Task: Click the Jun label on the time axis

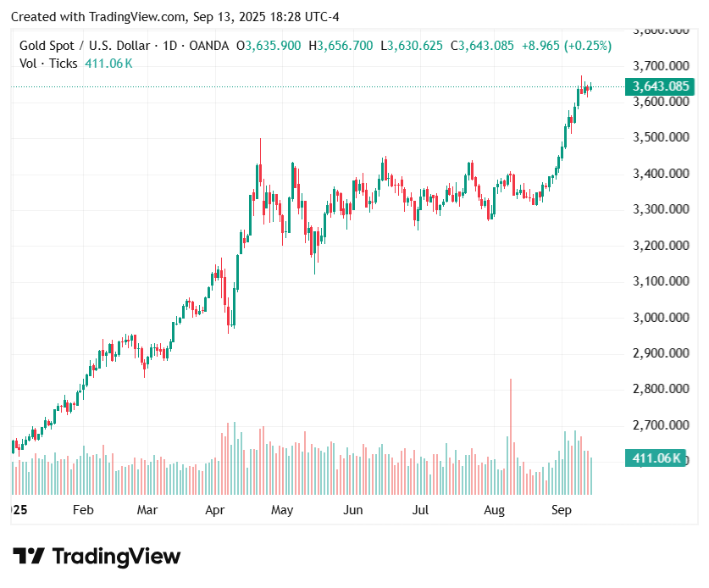Action: pyautogui.click(x=352, y=510)
